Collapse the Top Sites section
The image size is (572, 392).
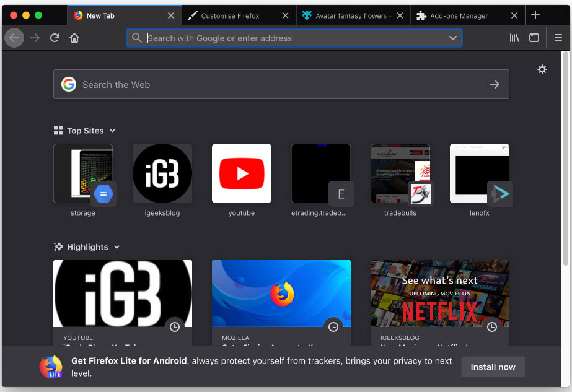point(112,131)
